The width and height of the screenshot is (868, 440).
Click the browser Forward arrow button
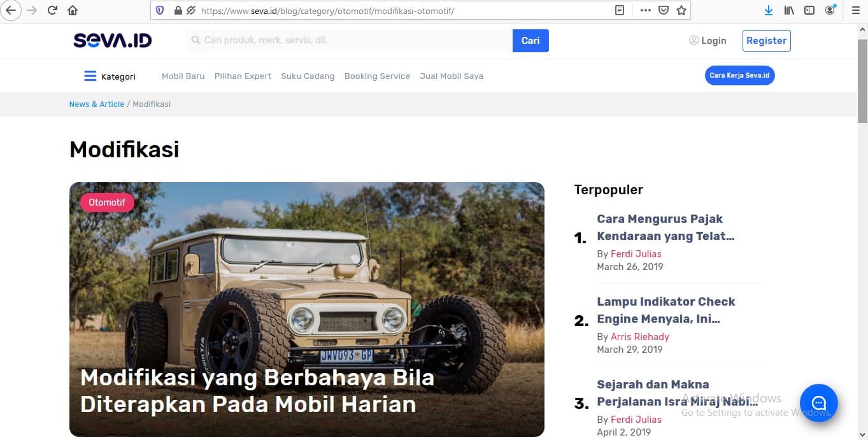coord(31,10)
